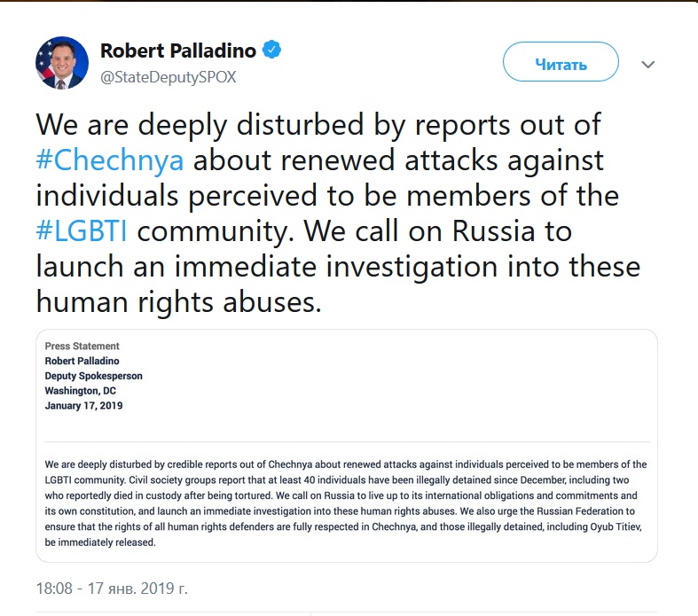Open the #Chechnya hashtag
Image resolution: width=698 pixels, height=616 pixels.
pos(111,160)
